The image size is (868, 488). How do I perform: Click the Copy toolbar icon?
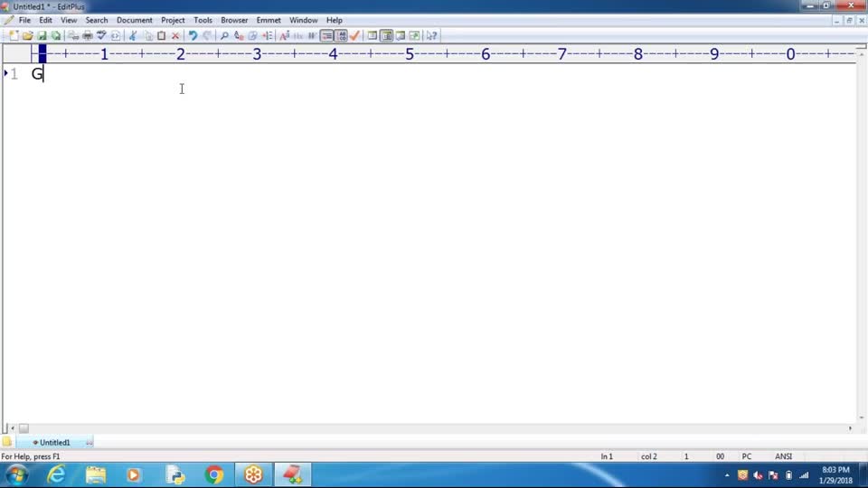tap(147, 36)
